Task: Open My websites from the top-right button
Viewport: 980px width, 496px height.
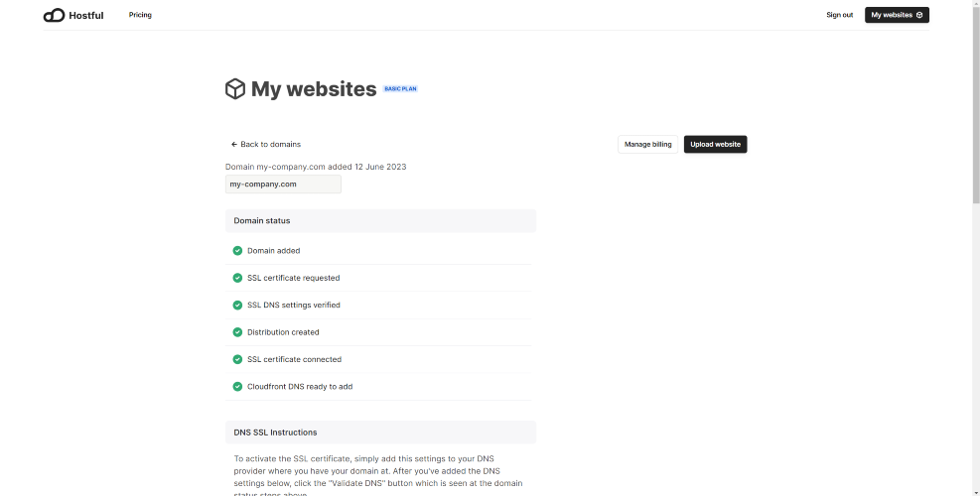Action: coord(897,15)
